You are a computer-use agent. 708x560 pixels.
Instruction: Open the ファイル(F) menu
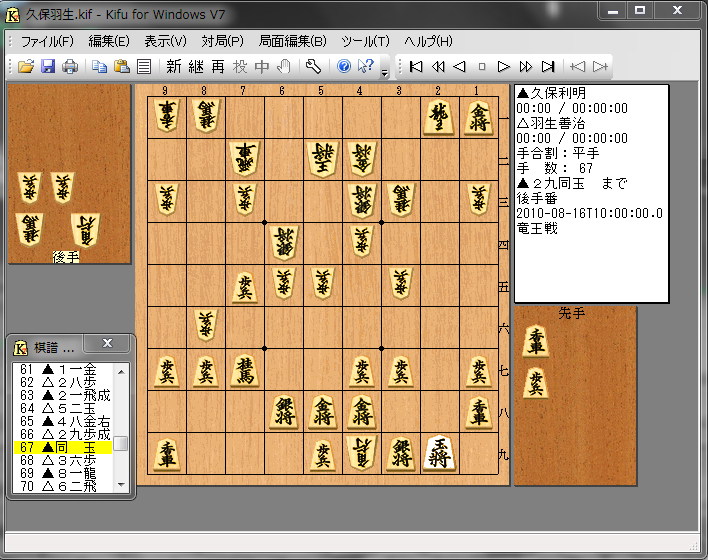[x=47, y=42]
